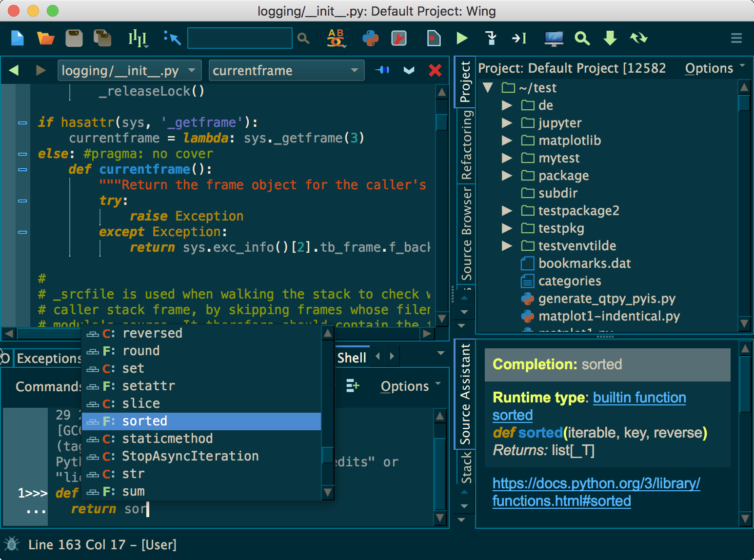The image size is (754, 560).
Task: Open the Python Shell Options menu
Action: click(x=410, y=386)
